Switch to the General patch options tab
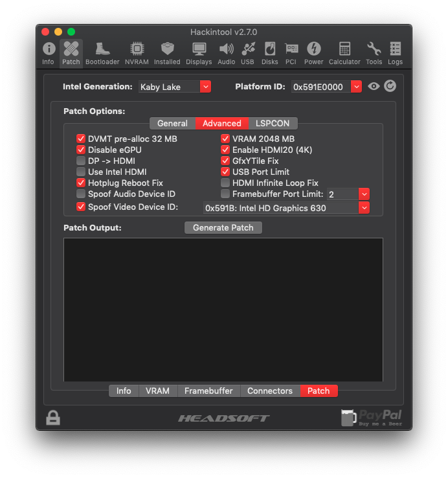This screenshot has width=448, height=478. coord(172,123)
